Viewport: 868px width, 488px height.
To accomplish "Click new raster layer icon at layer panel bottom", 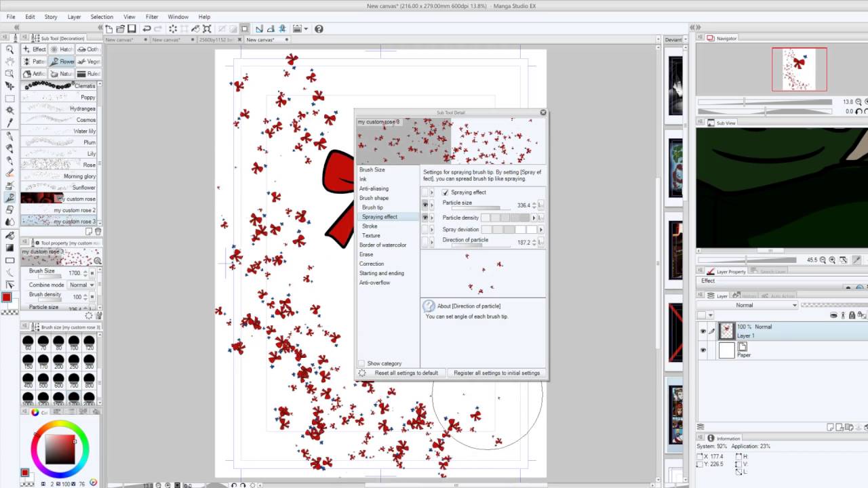I will pyautogui.click(x=830, y=428).
